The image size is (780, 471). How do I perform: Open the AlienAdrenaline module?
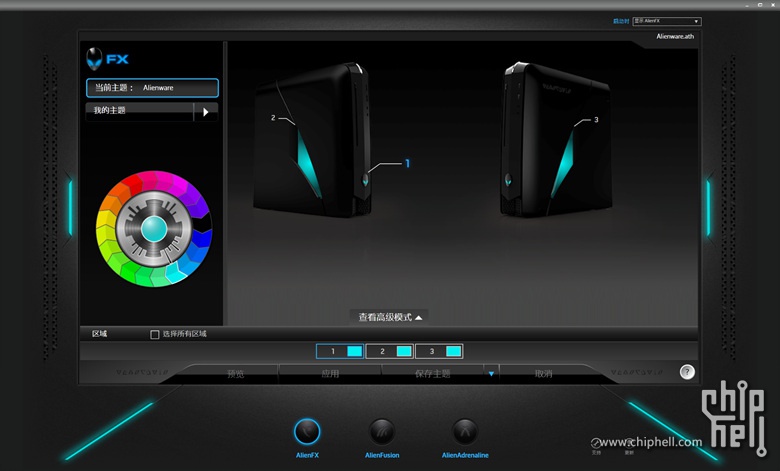point(465,432)
